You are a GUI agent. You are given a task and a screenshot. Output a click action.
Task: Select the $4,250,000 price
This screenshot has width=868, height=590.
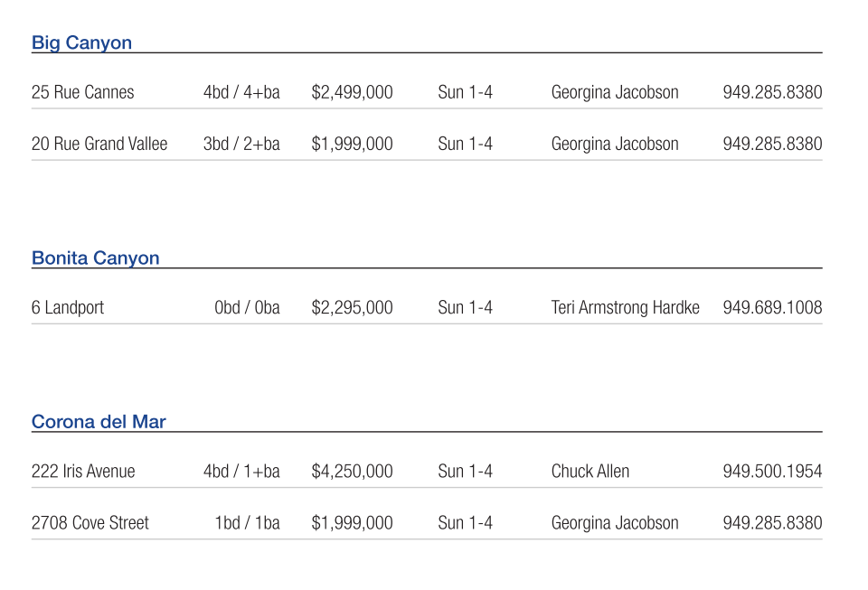point(352,471)
